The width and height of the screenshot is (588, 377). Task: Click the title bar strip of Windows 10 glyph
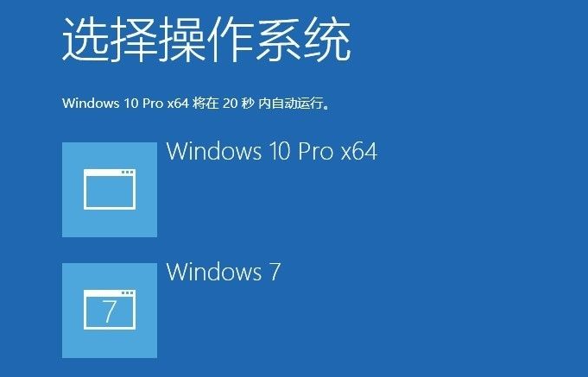(x=110, y=172)
